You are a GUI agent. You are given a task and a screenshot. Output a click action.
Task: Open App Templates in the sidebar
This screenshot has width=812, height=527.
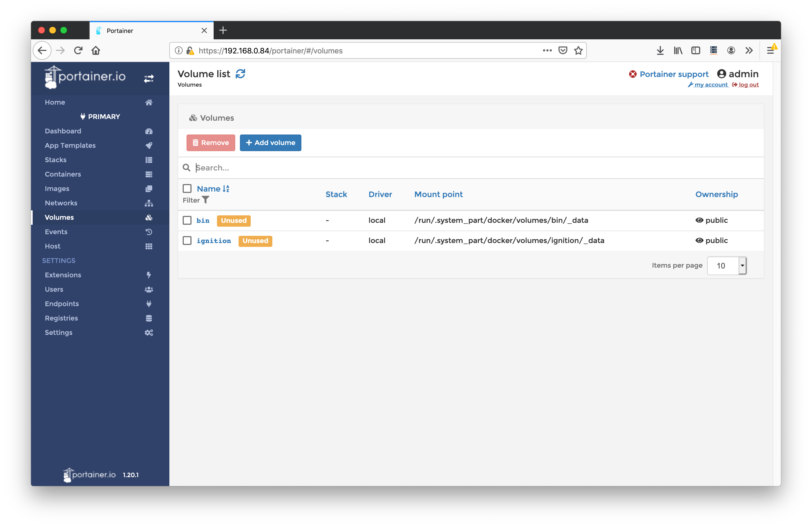70,145
